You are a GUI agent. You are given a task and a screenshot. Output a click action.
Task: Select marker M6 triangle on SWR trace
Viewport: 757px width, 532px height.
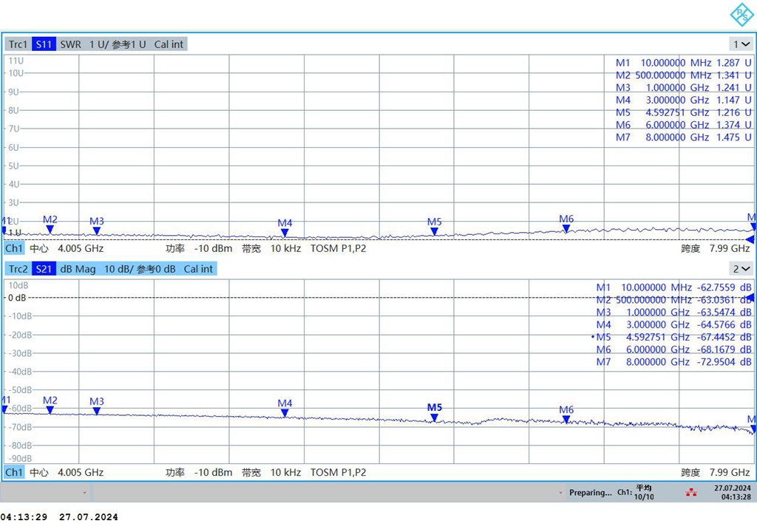click(566, 229)
